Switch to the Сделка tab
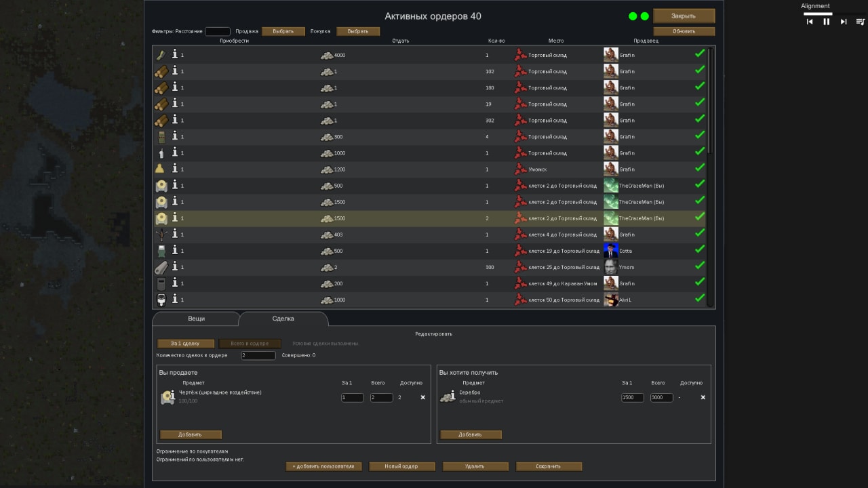 tap(283, 319)
